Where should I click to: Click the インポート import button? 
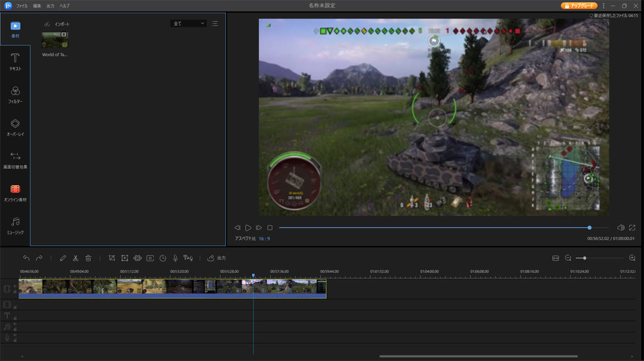coord(57,24)
